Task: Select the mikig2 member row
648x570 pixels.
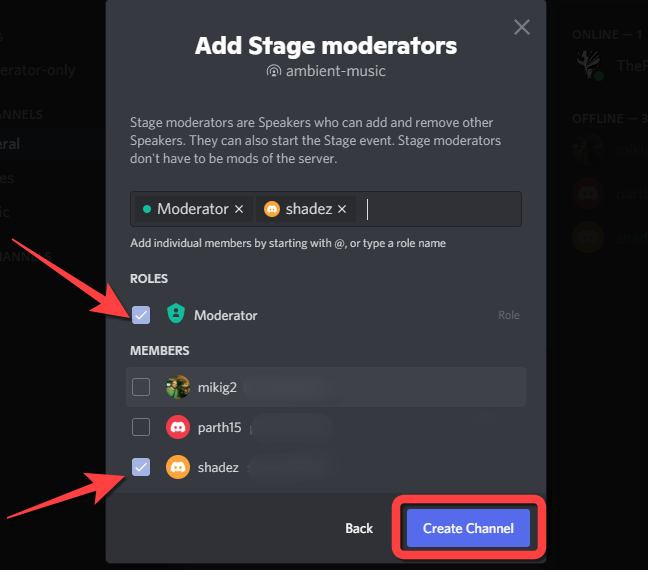Action: (380, 387)
